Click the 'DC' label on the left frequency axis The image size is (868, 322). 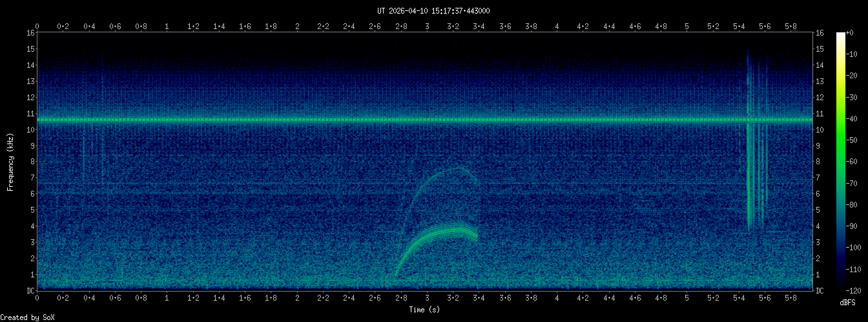tap(30, 290)
